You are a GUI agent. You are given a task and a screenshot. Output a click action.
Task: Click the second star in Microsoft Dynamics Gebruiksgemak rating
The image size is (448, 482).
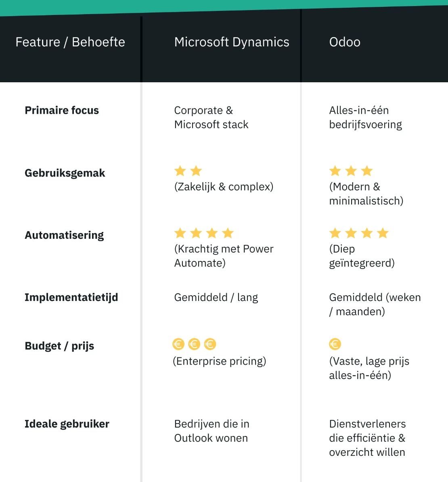coord(196,171)
